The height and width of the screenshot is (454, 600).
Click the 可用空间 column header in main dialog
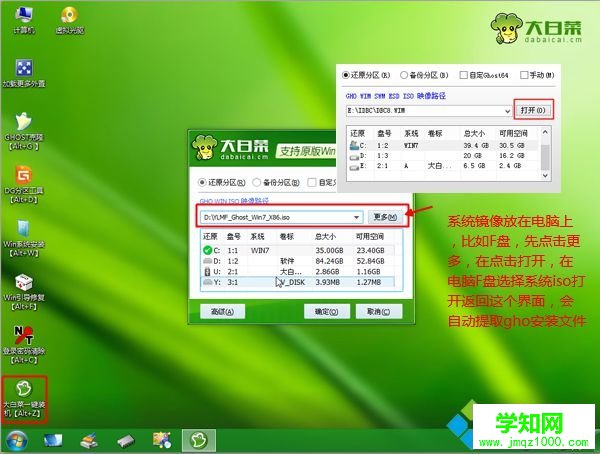pyautogui.click(x=370, y=237)
